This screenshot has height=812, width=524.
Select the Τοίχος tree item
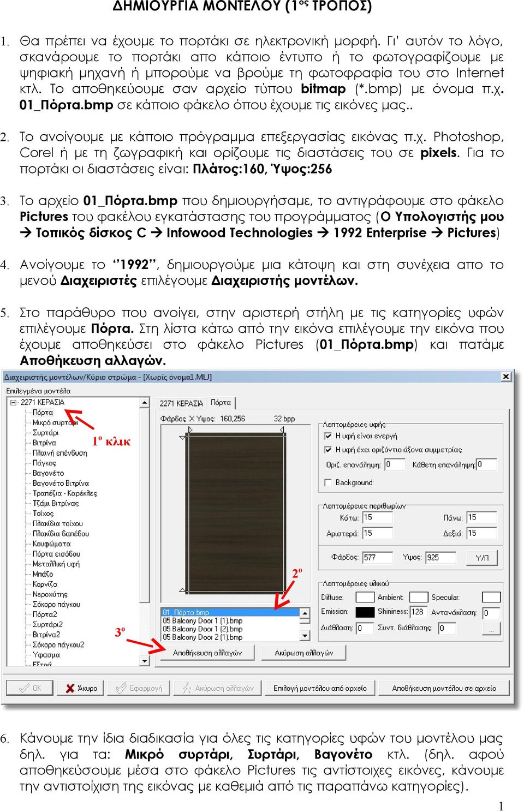43,514
